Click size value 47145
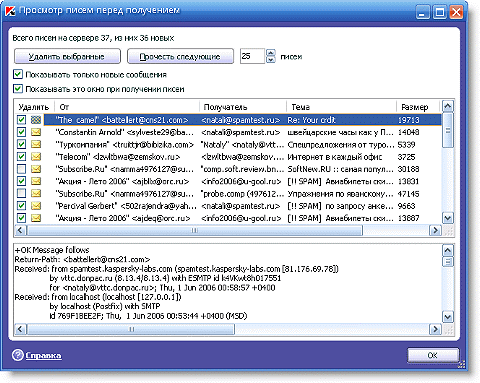The height and width of the screenshot is (383, 480). pyautogui.click(x=408, y=194)
